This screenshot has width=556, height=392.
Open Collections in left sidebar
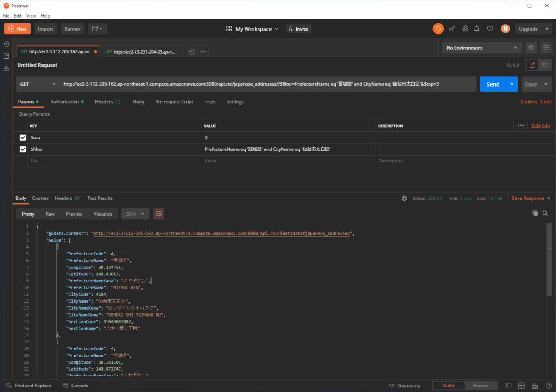click(x=6, y=56)
